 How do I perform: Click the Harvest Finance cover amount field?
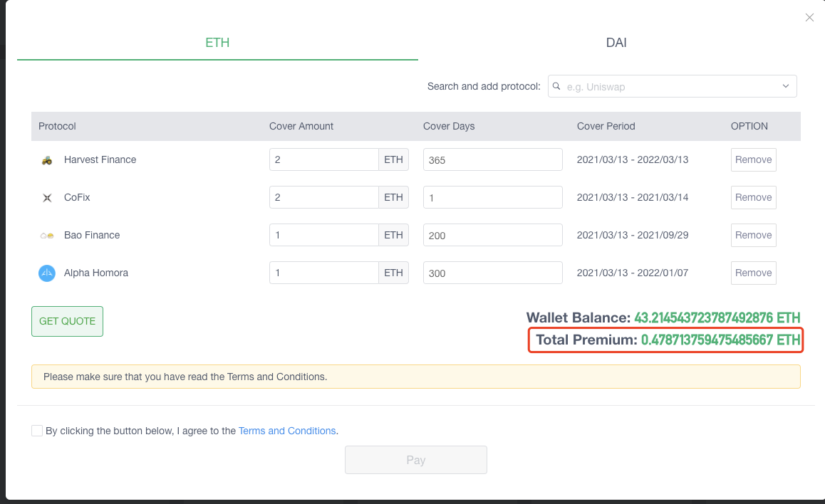tap(323, 159)
